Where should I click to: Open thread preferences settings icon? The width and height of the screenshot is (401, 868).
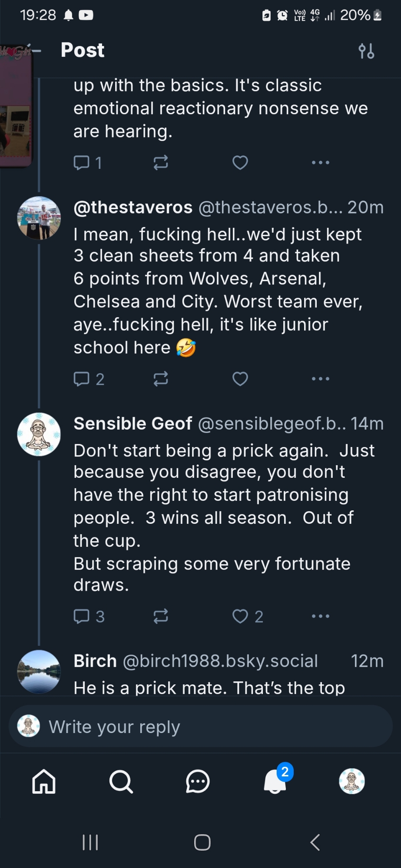click(366, 51)
